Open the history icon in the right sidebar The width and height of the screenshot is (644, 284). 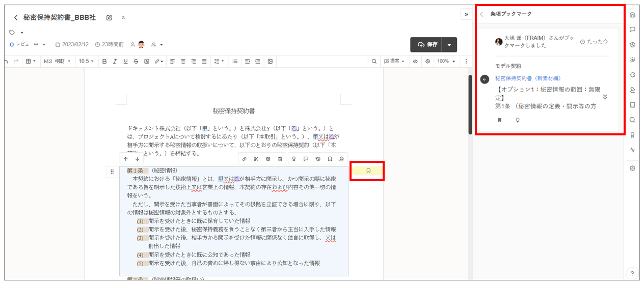pos(632,45)
